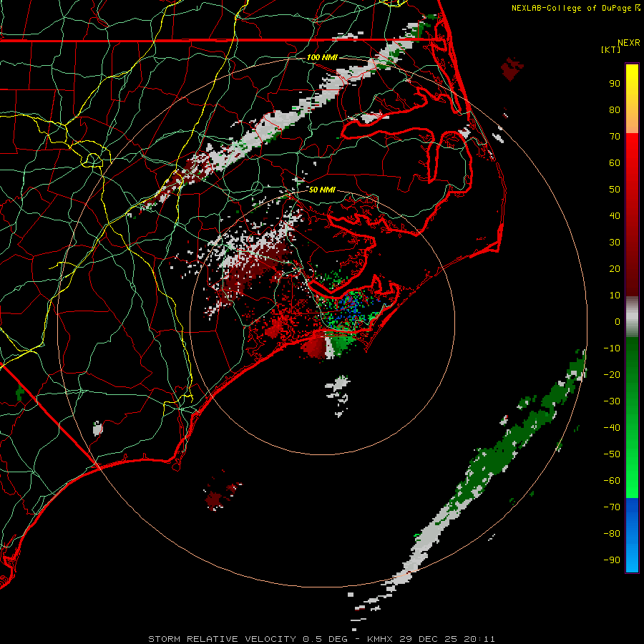Click the 20:11 timestamp in caption
Viewport: 644px width, 644px height.
point(479,639)
